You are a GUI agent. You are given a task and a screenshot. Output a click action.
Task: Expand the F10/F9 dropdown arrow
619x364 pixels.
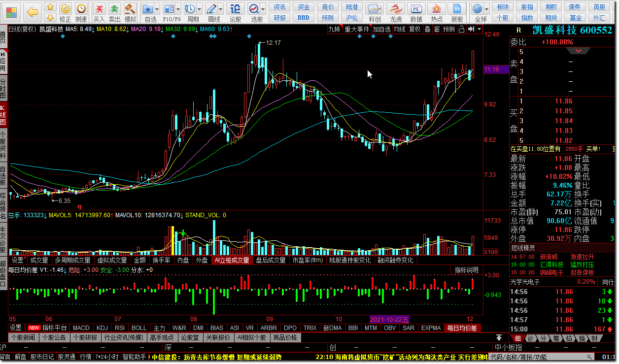[x=179, y=9]
